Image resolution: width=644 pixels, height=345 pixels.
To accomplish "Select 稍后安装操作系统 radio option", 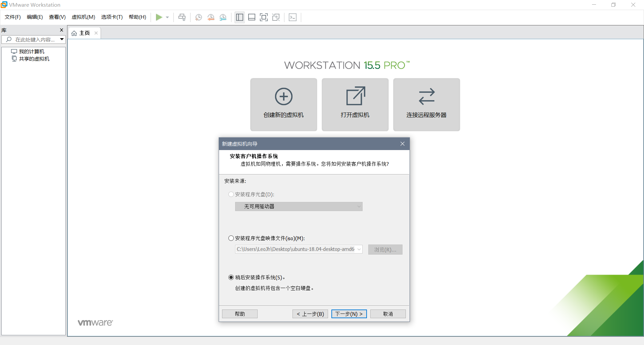I will click(231, 277).
